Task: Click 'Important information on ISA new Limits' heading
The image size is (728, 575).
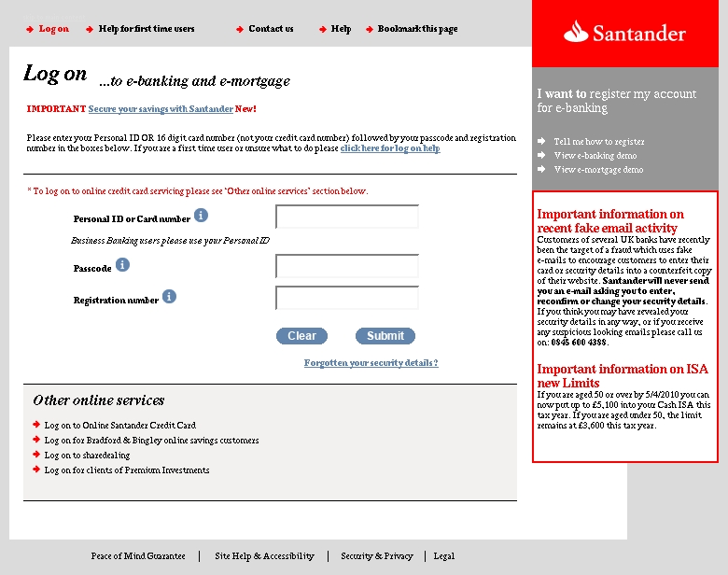Action: (623, 376)
